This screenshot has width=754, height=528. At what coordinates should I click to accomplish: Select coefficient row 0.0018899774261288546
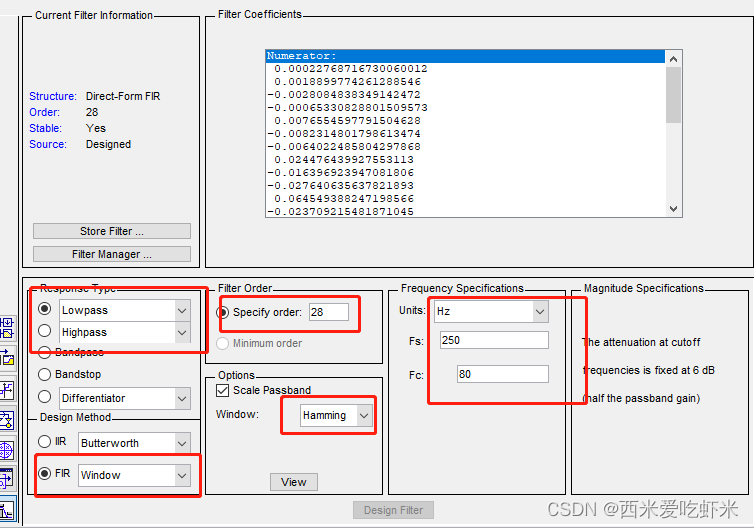(465, 82)
